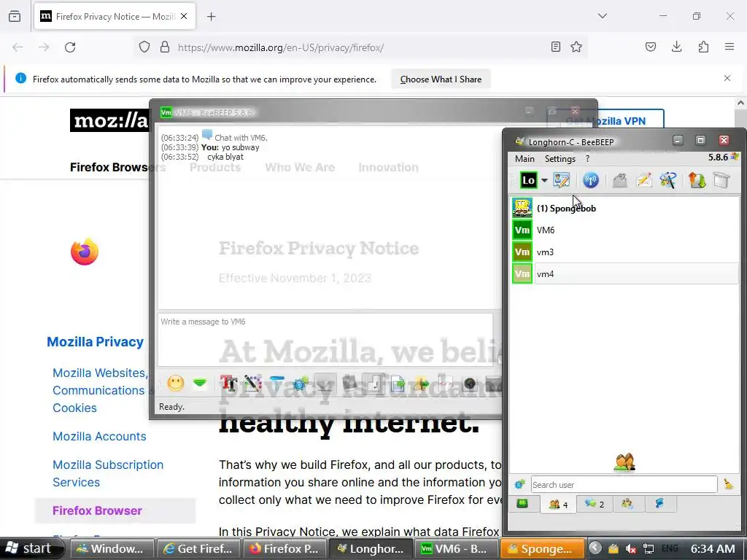
Task: Click the blue gear icon beside Search user
Action: (x=519, y=485)
